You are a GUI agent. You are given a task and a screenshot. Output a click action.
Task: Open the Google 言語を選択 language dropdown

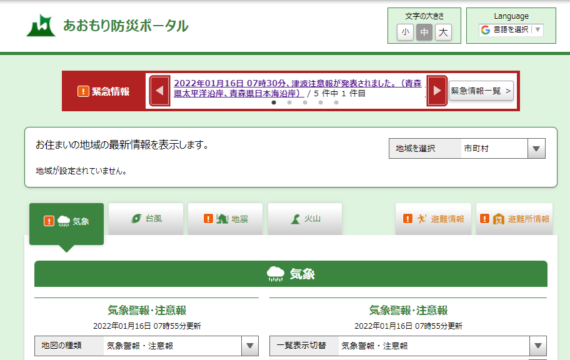pyautogui.click(x=511, y=29)
